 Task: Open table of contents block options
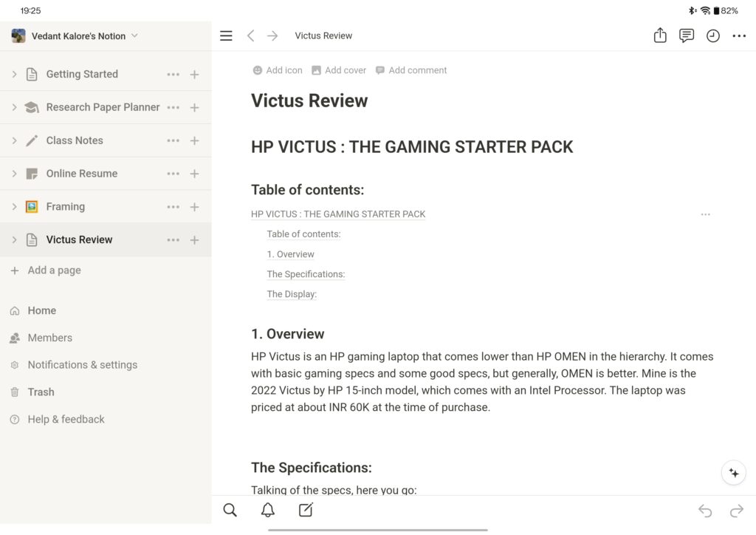[705, 214]
